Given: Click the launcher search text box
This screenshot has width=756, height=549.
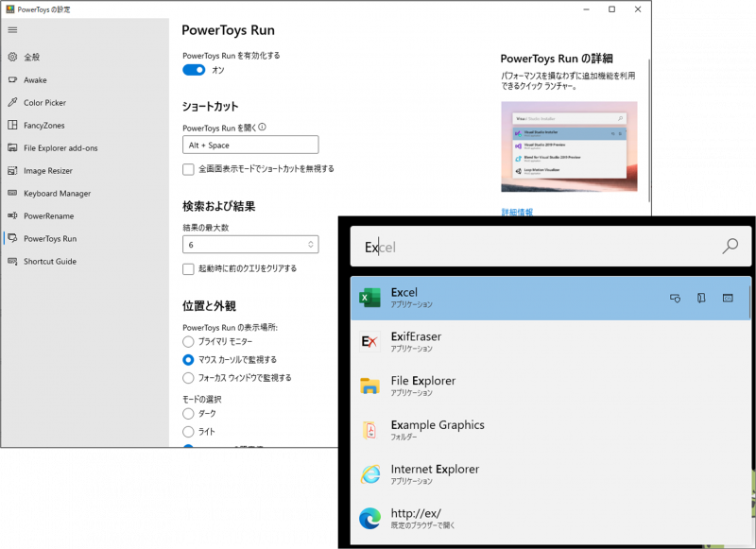Looking at the screenshot, I should [551, 247].
